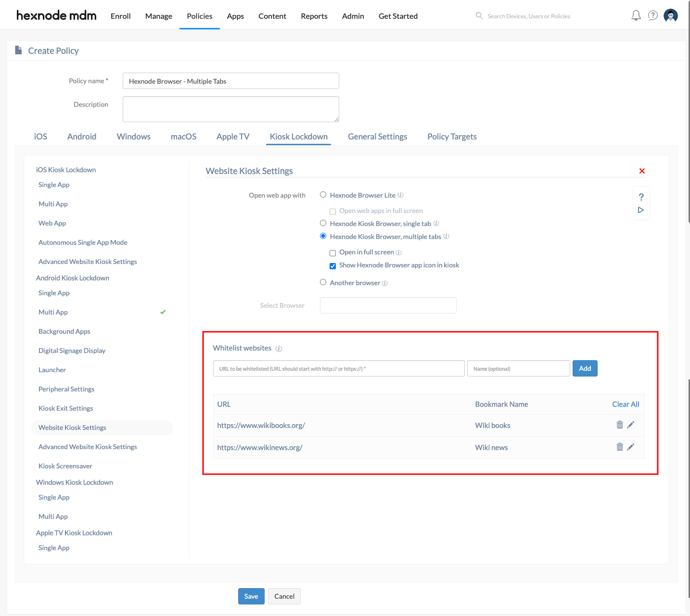690x616 pixels.
Task: Show info icon beside Whitelist websites
Action: tap(279, 349)
